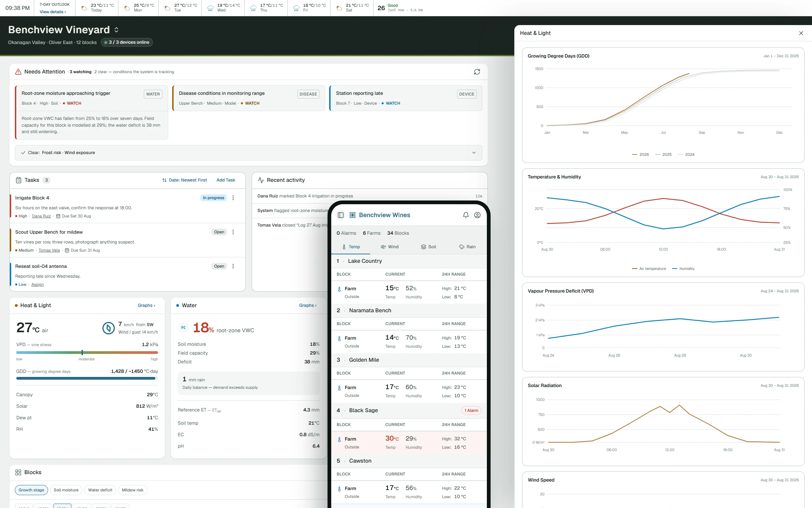Screen dimensions: 812x508
Task: Click the WATER tag on root-zone alert
Action: [x=153, y=94]
